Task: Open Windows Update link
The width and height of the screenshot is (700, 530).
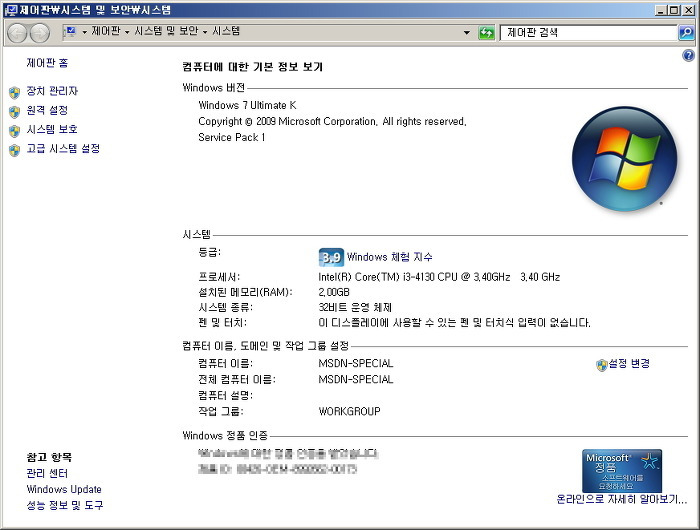Action: click(x=64, y=489)
